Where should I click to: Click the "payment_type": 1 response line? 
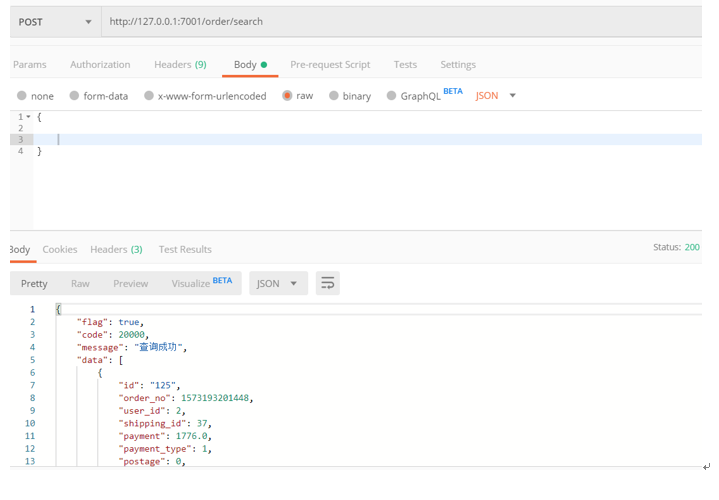point(165,449)
